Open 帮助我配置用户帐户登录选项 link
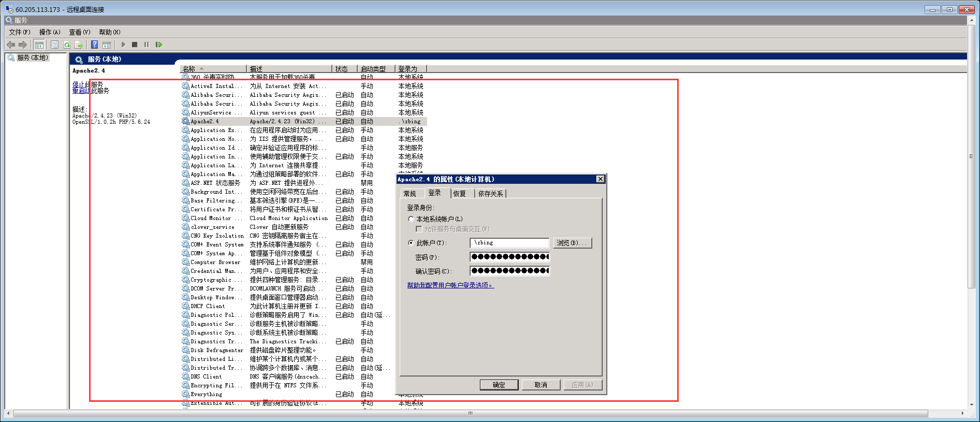Screen dimensions: 980x422 pyautogui.click(x=450, y=285)
